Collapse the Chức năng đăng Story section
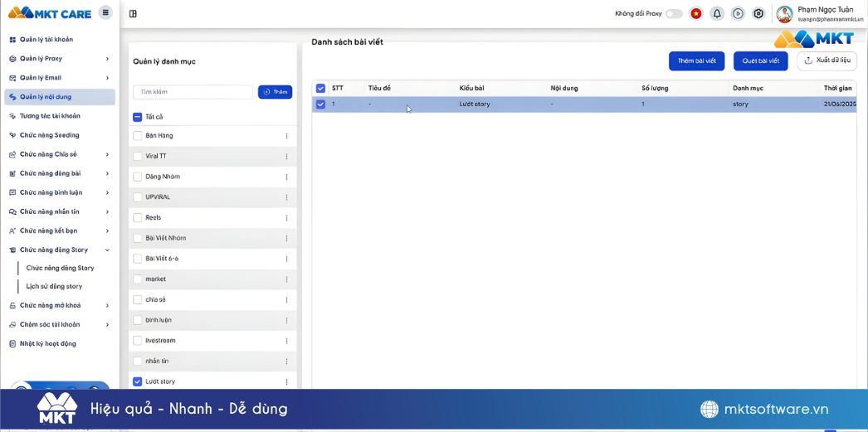The height and width of the screenshot is (432, 868). 107,250
